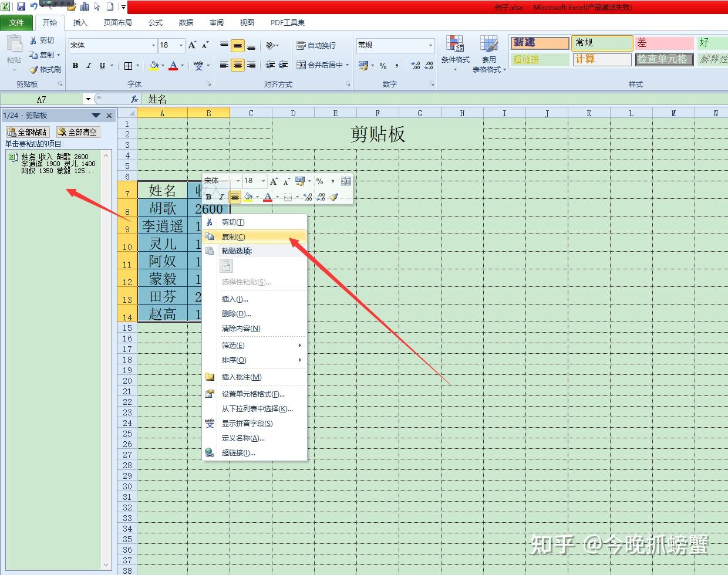728x575 pixels.
Task: Toggle Underline in the ribbon font group
Action: pos(102,66)
